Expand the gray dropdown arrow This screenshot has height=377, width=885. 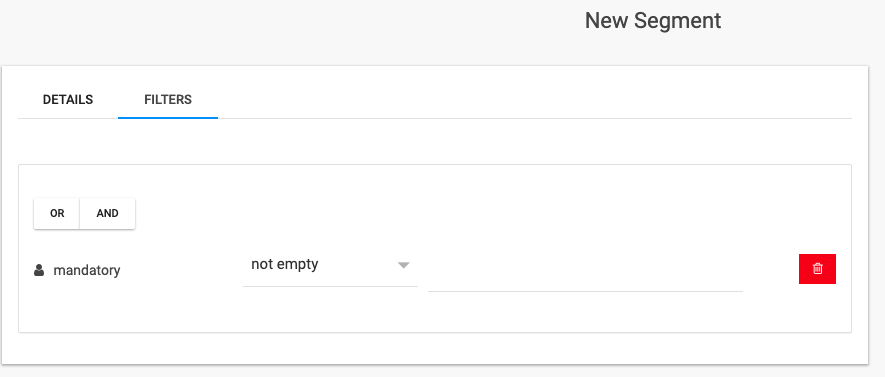point(403,265)
